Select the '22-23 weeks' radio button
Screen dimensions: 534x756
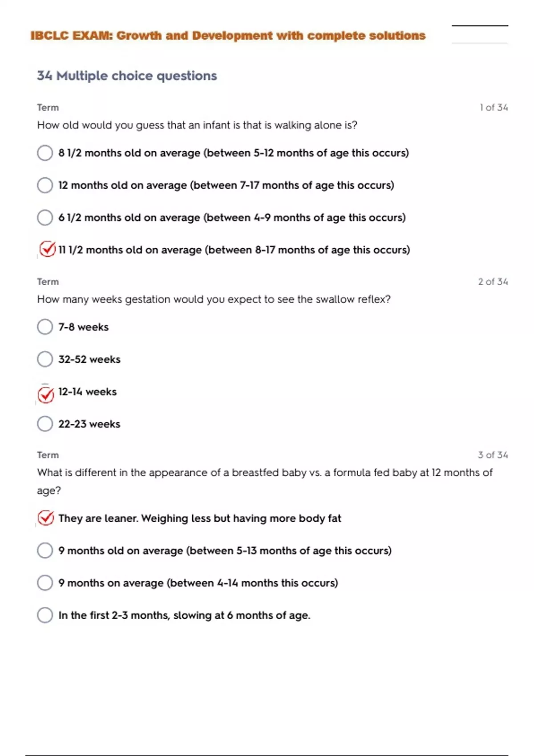pyautogui.click(x=45, y=424)
